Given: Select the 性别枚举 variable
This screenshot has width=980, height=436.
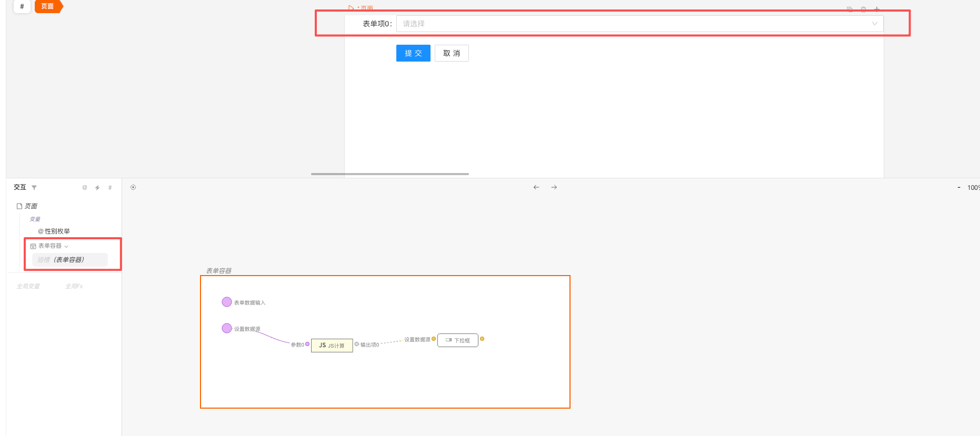Looking at the screenshot, I should tap(57, 231).
